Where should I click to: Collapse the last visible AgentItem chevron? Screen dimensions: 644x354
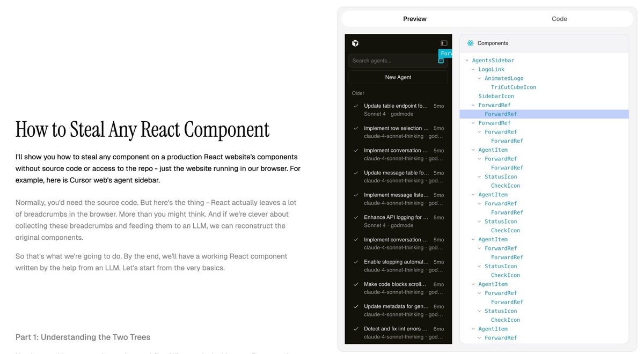(473, 329)
